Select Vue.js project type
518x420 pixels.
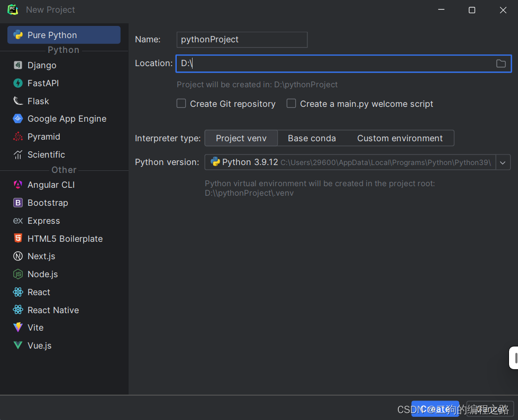[x=64, y=345]
